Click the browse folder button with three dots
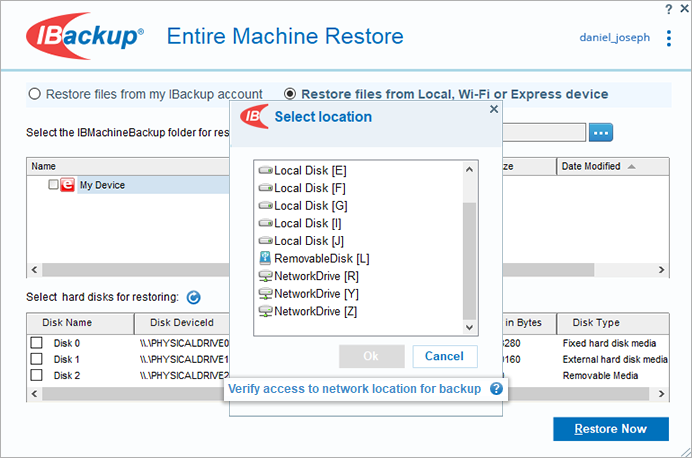The image size is (692, 458). tap(601, 132)
